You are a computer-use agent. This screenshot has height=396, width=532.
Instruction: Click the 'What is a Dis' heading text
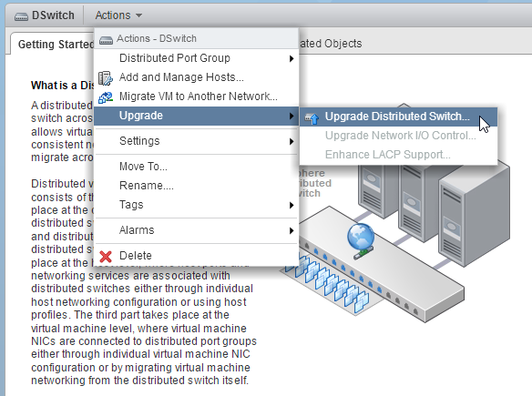point(63,85)
